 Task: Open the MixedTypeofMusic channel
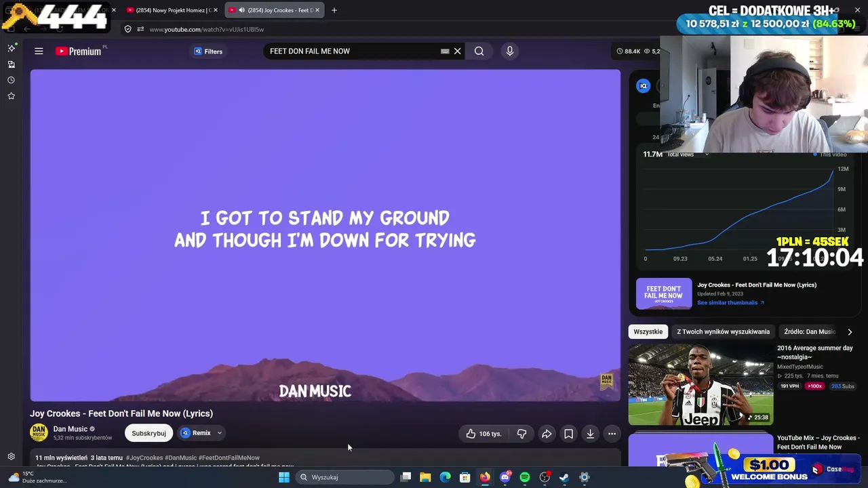pyautogui.click(x=800, y=367)
